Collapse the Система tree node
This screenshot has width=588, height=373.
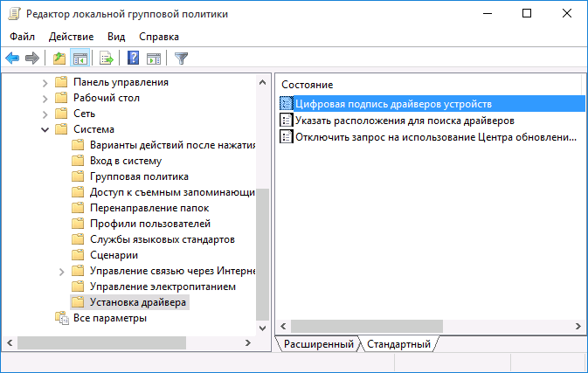click(x=45, y=129)
